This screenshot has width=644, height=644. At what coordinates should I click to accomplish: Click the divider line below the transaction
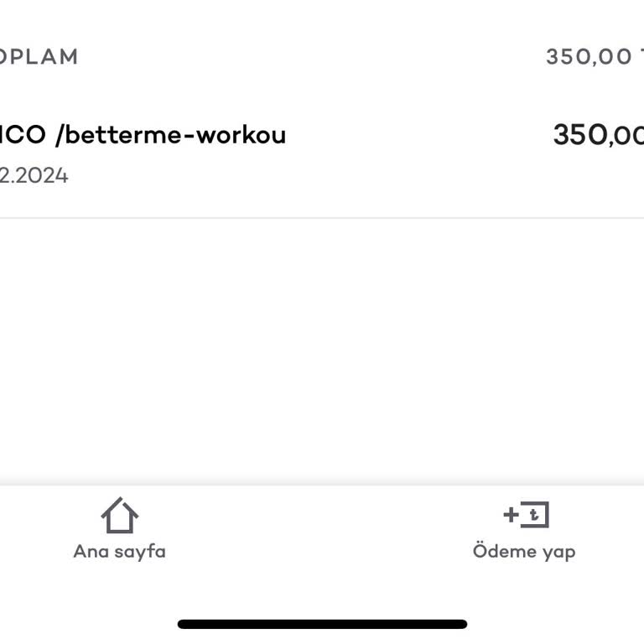[322, 218]
